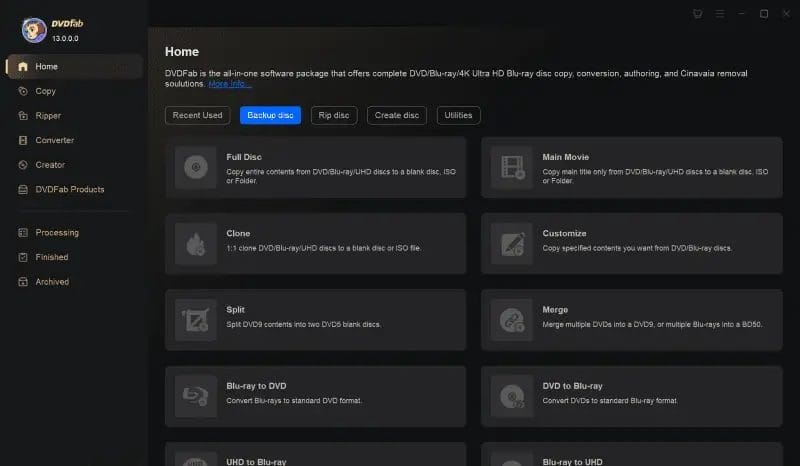Click the DVDFab mascot logo
800x466 pixels.
coord(34,30)
